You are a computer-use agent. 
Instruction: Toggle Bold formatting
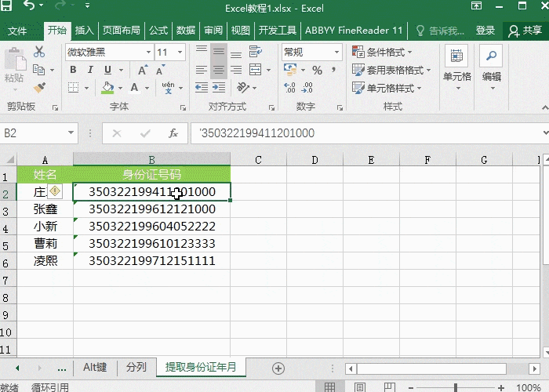pyautogui.click(x=73, y=70)
